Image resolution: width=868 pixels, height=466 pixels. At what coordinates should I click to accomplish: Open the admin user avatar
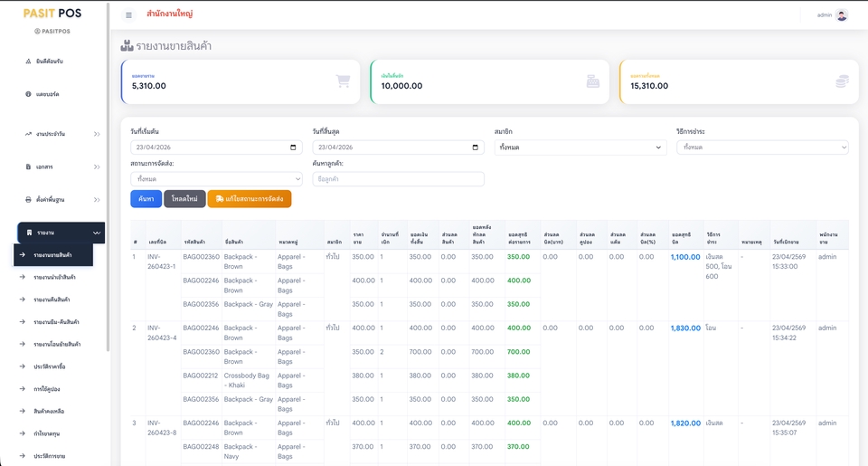[842, 15]
